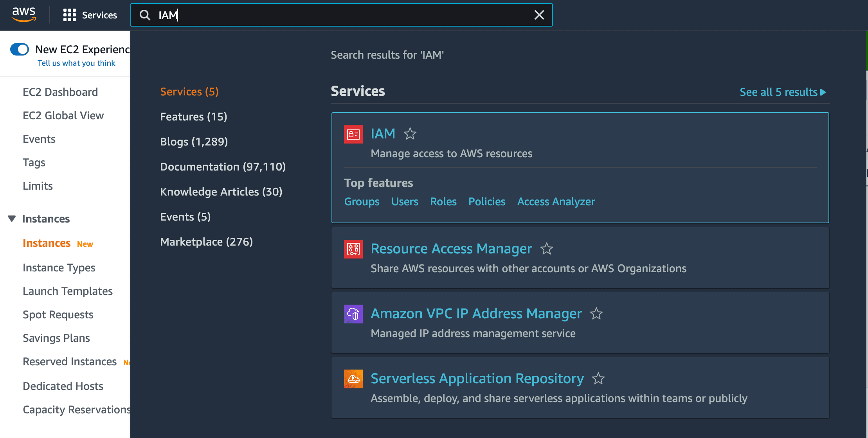868x438 pixels.
Task: Click the Resource Access Manager service icon
Action: click(x=353, y=249)
